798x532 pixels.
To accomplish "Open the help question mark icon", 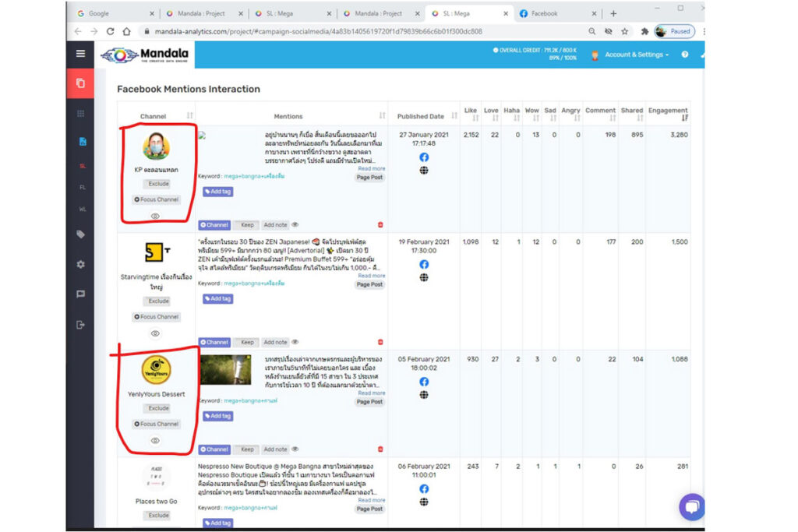I will coord(684,55).
